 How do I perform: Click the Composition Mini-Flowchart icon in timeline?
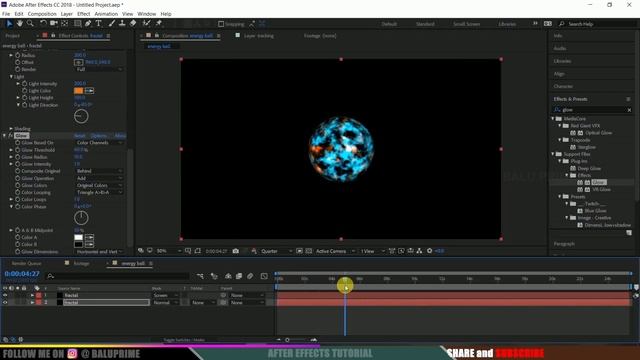(200, 276)
